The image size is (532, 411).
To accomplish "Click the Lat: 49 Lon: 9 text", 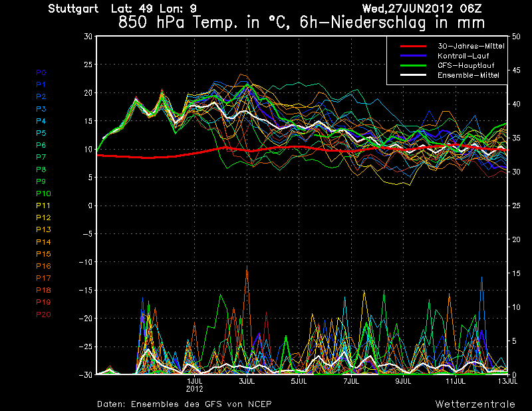I will 154,9.
